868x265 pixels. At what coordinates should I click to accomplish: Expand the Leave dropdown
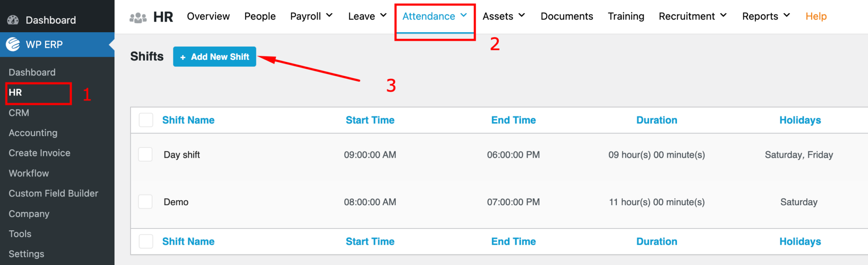click(367, 16)
